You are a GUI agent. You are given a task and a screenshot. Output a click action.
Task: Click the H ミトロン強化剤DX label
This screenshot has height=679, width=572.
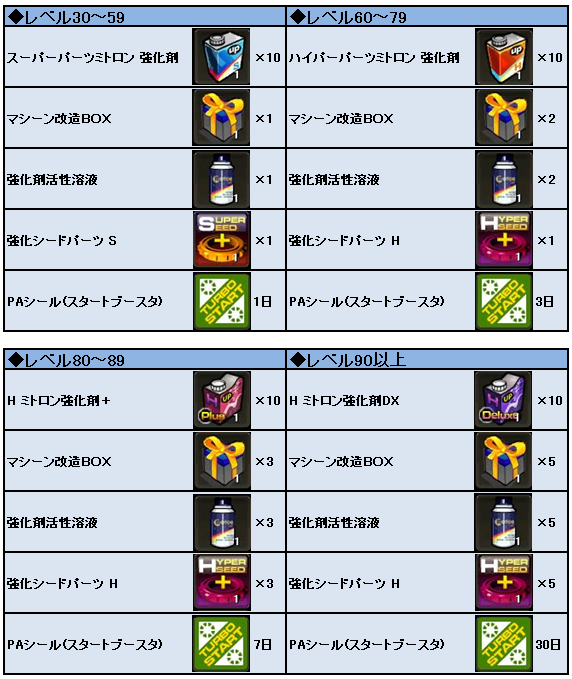point(344,401)
